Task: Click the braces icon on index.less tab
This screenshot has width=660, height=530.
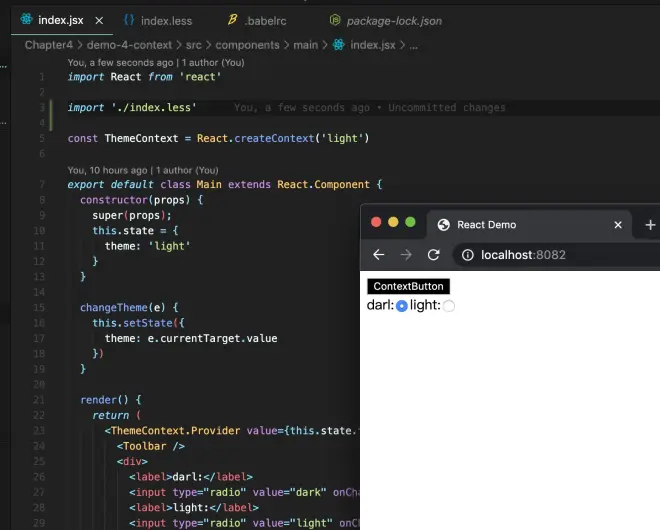Action: [x=129, y=20]
